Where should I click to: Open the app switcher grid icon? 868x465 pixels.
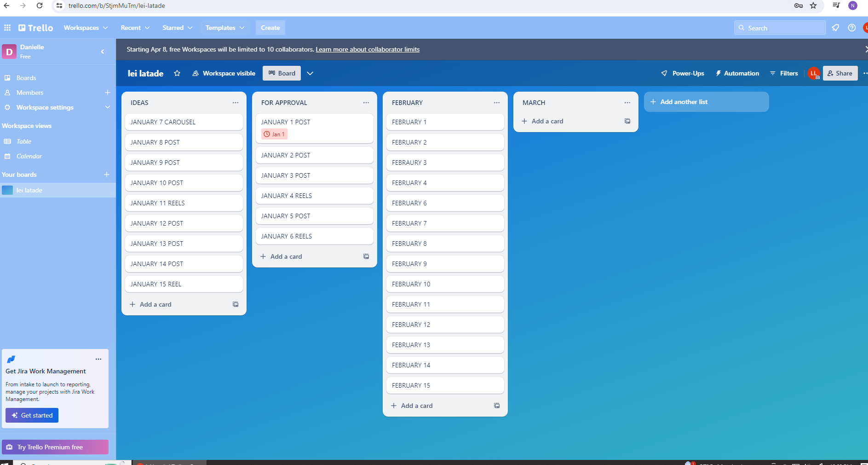point(7,28)
